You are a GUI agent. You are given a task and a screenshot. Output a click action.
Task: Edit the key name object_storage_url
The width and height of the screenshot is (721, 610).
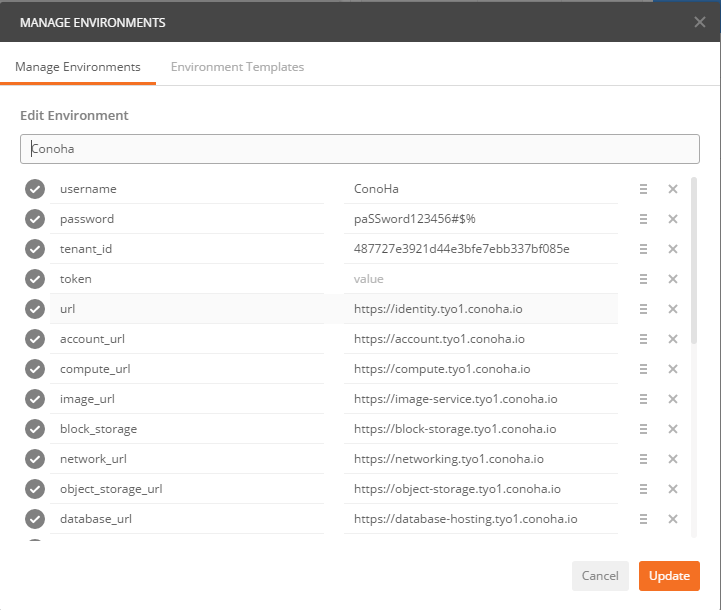pyautogui.click(x=187, y=489)
